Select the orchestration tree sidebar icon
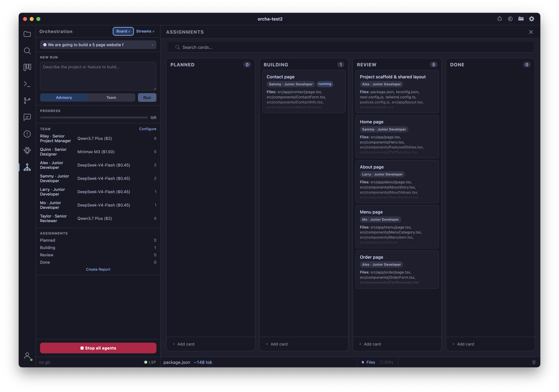The image size is (559, 392). click(x=27, y=167)
